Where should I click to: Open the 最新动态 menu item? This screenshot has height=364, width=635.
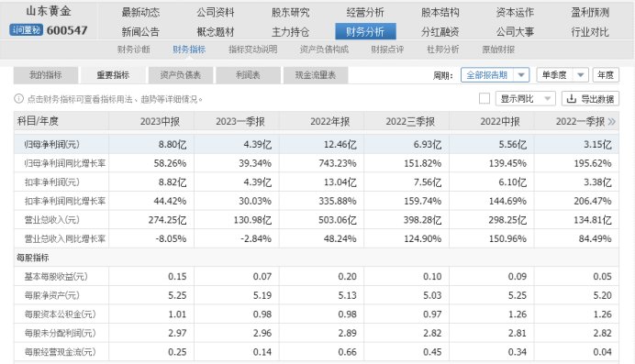[140, 13]
